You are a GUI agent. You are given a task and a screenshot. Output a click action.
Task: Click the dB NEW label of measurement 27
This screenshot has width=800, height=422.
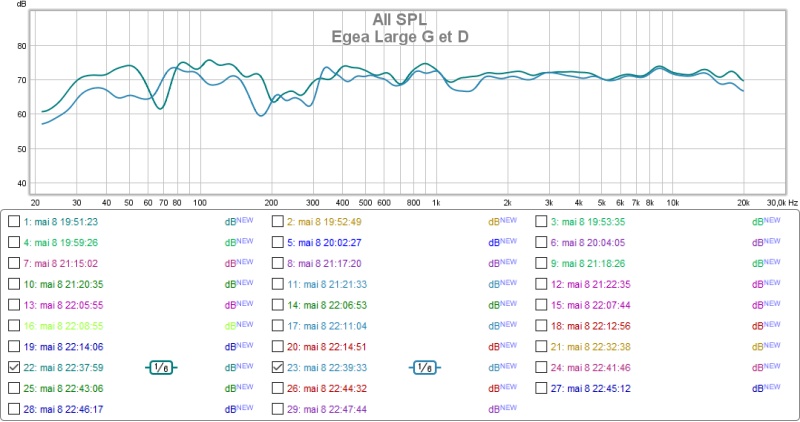tap(766, 388)
